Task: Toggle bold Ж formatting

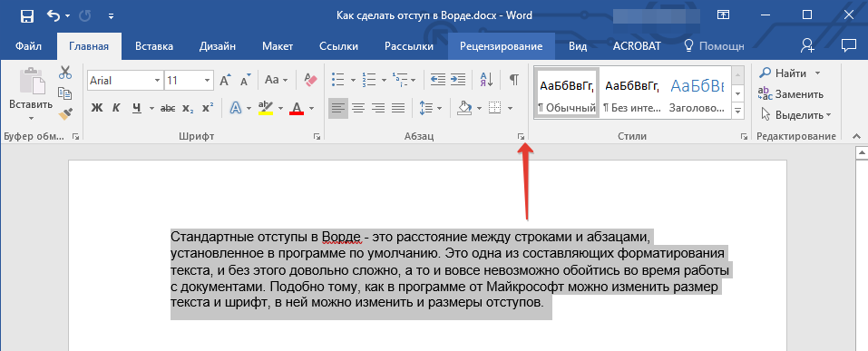Action: (x=97, y=108)
